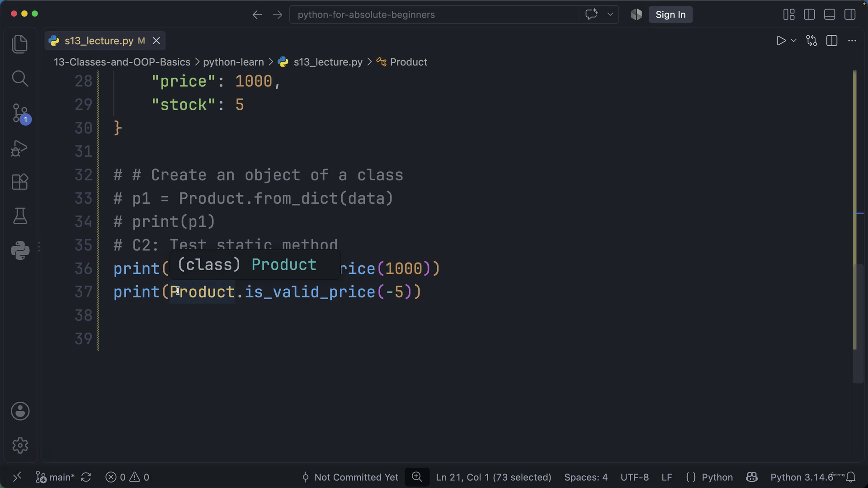Open 13-Classes-and-OOP-Basics breadcrumb
The image size is (868, 488).
[x=122, y=62]
